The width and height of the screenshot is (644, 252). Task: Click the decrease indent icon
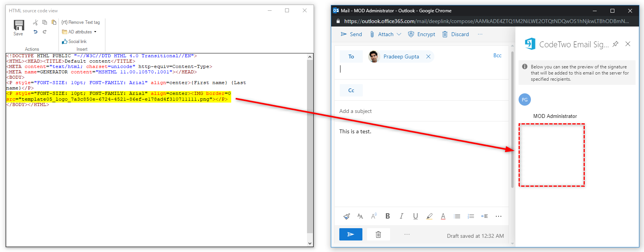click(x=485, y=216)
